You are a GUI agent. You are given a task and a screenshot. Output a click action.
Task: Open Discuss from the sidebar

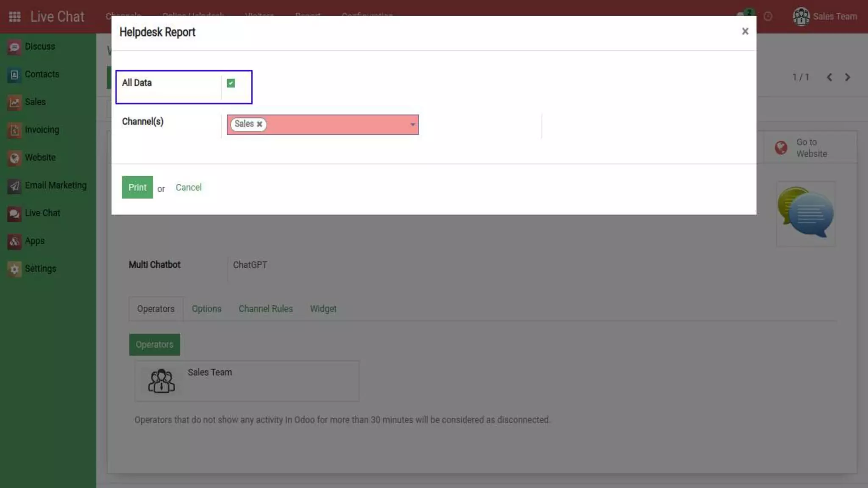(x=39, y=47)
